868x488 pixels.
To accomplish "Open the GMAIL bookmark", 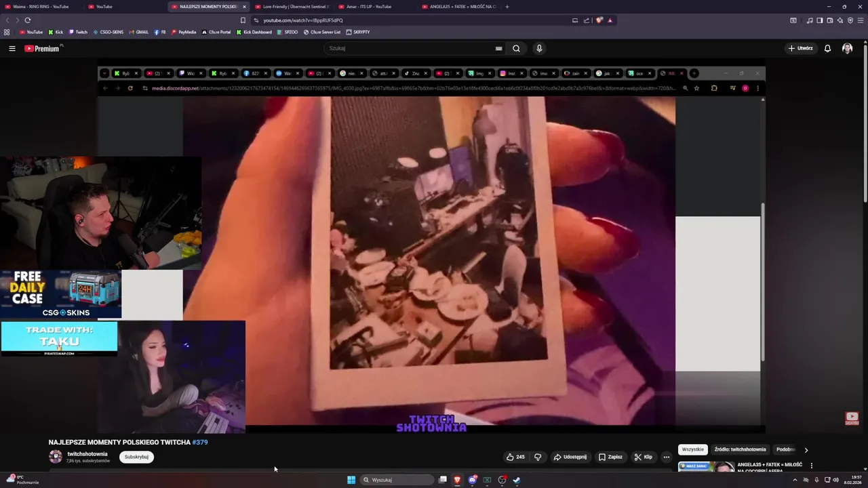I will coord(138,32).
